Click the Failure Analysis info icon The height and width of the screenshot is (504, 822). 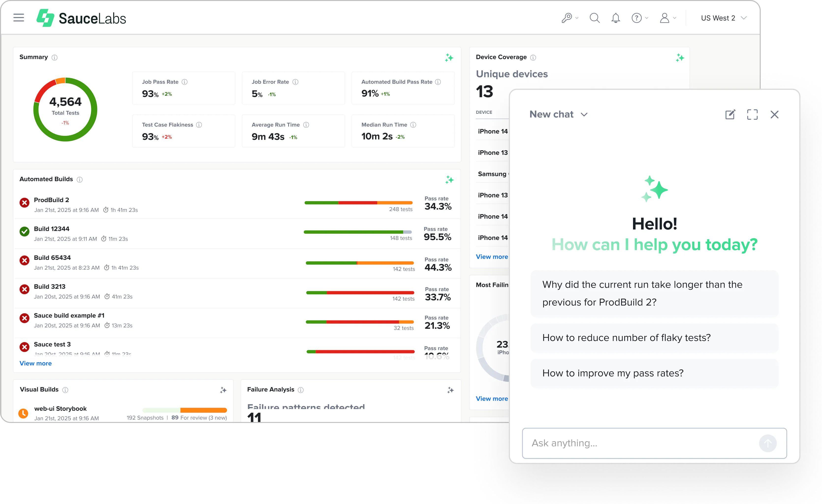click(300, 390)
